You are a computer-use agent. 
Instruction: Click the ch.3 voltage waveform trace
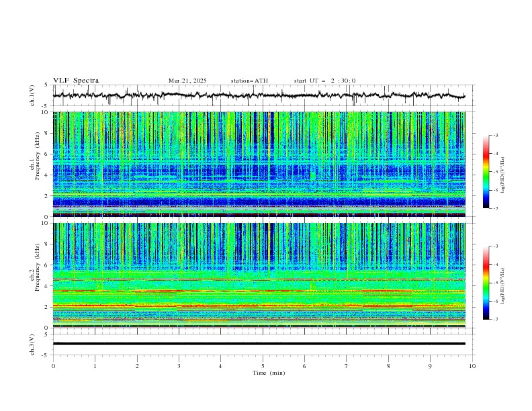259,344
